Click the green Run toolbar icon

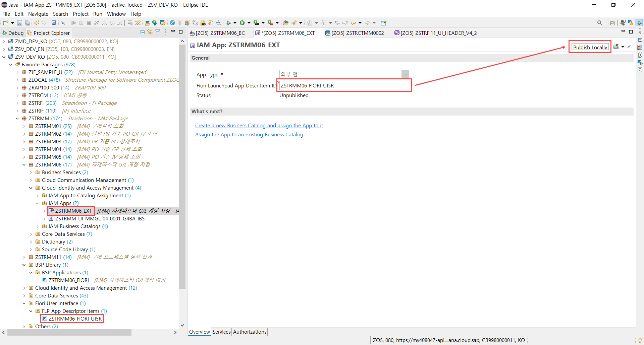click(242, 23)
